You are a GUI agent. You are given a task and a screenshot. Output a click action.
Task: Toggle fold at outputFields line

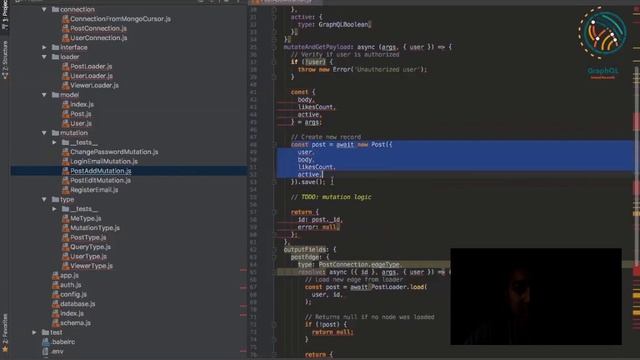[274, 249]
